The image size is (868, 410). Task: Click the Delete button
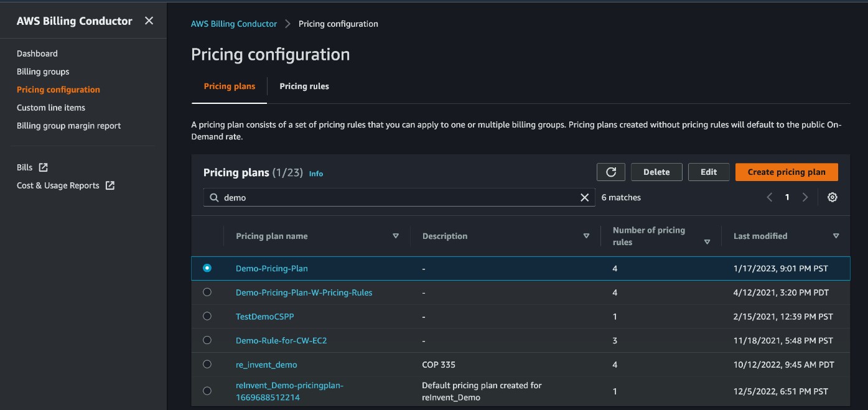pos(656,172)
